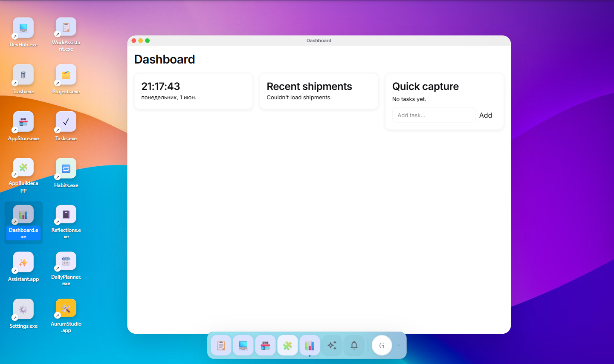The width and height of the screenshot is (614, 364).
Task: Click the 'No tasks yet.' text
Action: tap(409, 99)
